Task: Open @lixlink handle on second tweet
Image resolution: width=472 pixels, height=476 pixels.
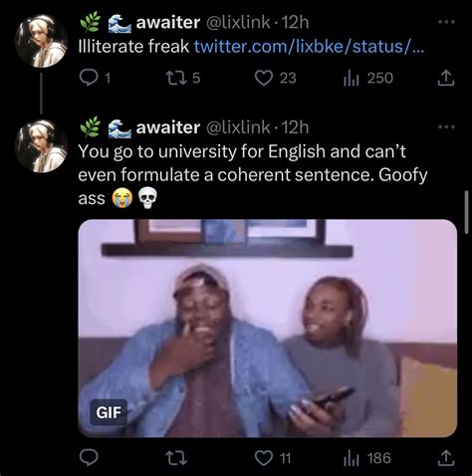Action: click(238, 127)
